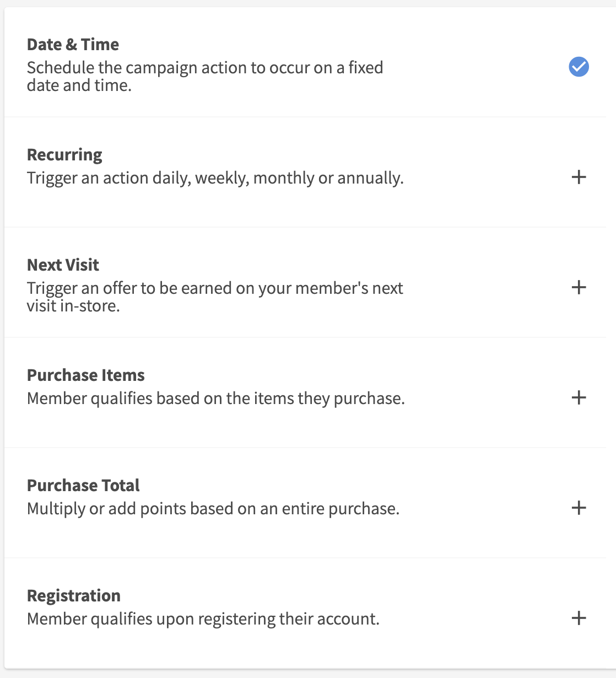Click 'Multiply or add points' description
Image resolution: width=616 pixels, height=678 pixels.
(x=213, y=509)
